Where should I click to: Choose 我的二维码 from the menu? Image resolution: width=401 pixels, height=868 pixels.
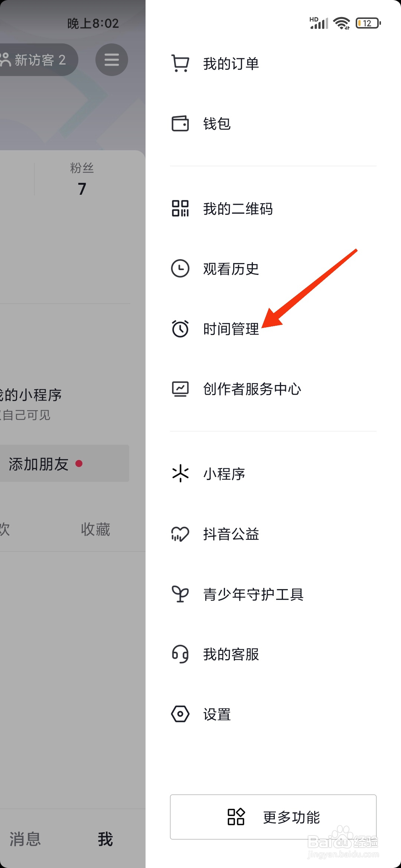tap(238, 209)
